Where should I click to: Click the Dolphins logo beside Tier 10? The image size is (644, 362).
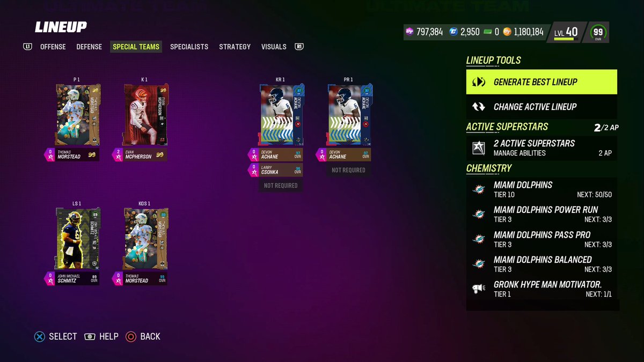click(x=478, y=189)
